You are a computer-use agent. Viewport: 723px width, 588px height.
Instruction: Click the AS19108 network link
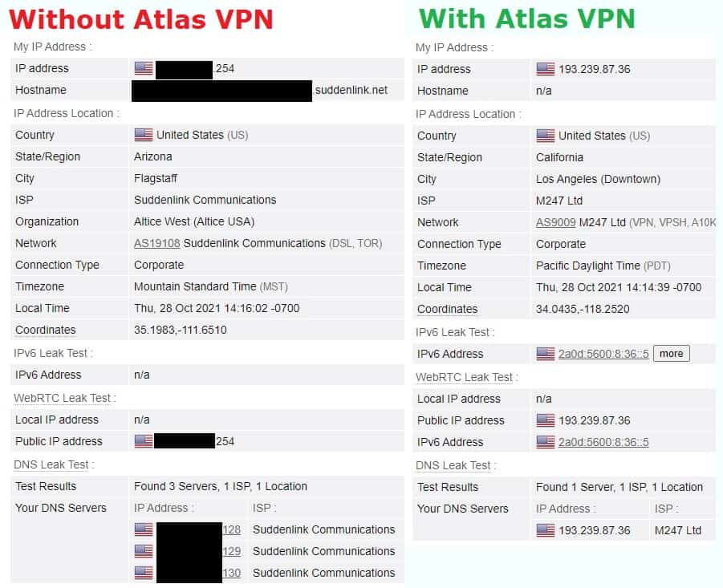pos(156,243)
